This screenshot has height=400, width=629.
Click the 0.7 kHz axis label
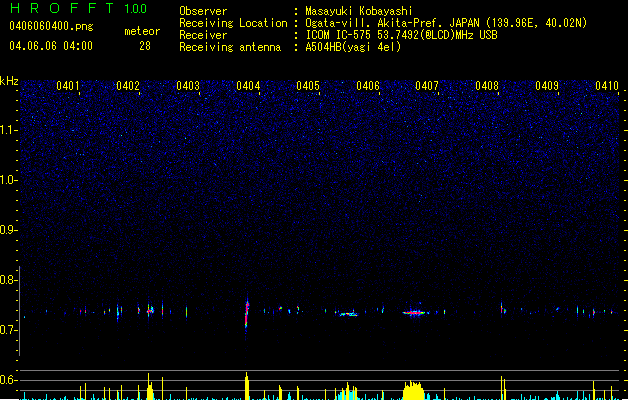(8, 330)
